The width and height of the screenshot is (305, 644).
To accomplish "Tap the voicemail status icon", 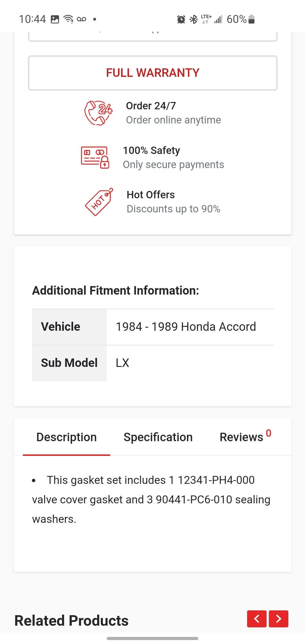I will coord(81,19).
